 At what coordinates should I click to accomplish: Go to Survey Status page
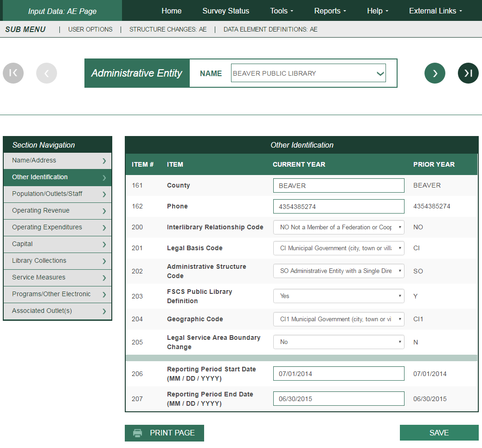pos(226,11)
